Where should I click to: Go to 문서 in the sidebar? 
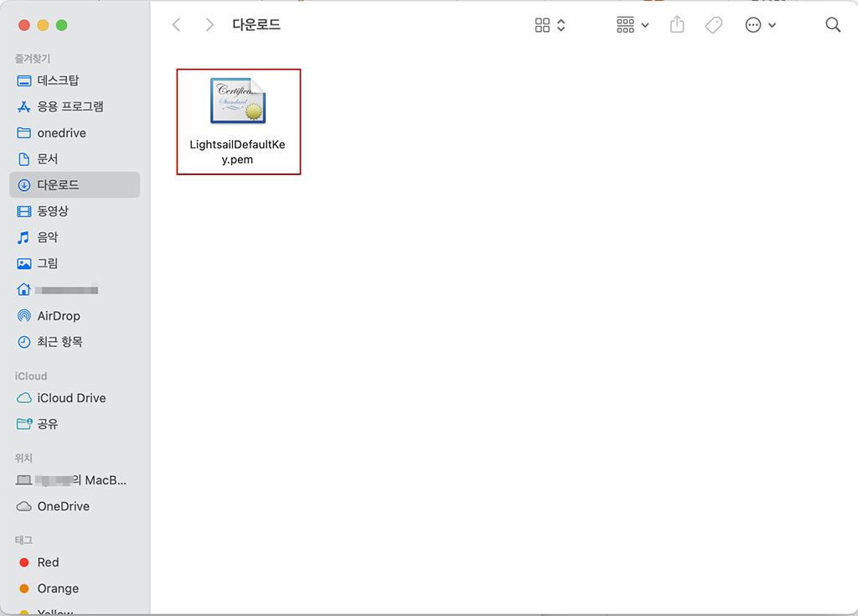tap(48, 158)
